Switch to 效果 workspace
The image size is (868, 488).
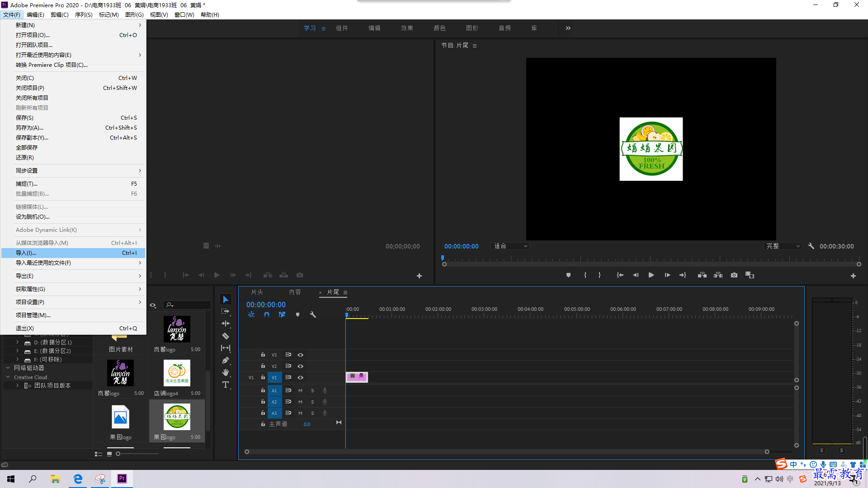[x=407, y=28]
